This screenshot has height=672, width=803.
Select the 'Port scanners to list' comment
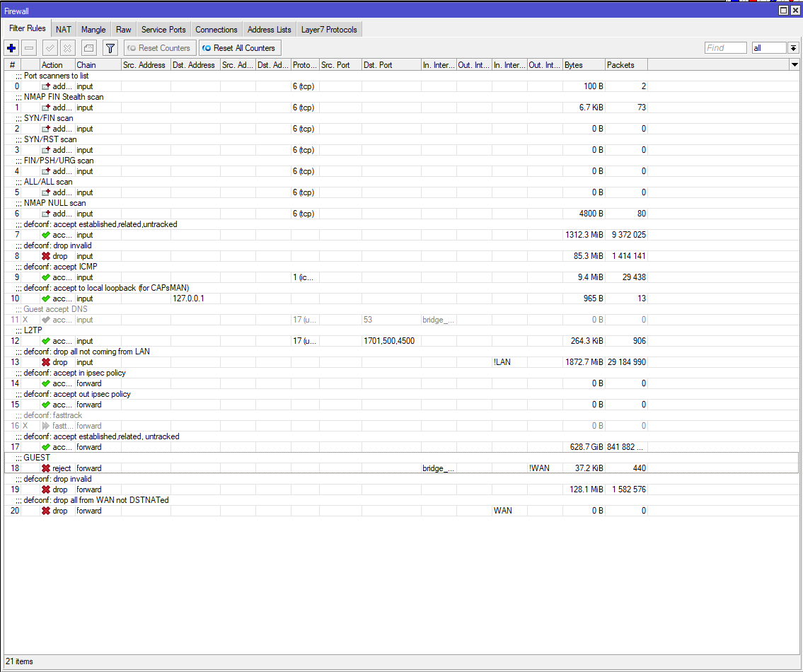(x=57, y=76)
